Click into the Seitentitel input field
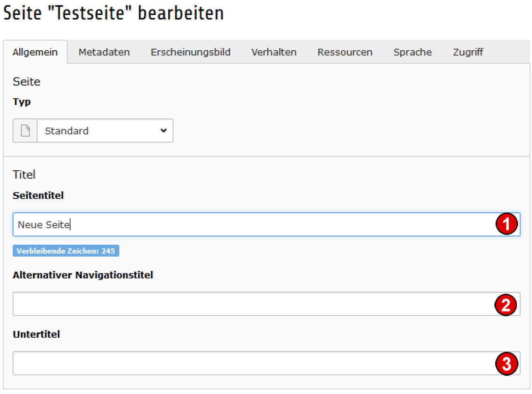The image size is (532, 394). pos(266,224)
